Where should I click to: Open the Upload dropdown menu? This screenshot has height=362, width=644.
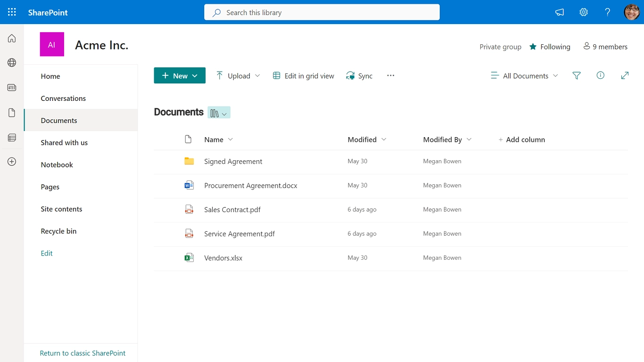[x=238, y=75]
